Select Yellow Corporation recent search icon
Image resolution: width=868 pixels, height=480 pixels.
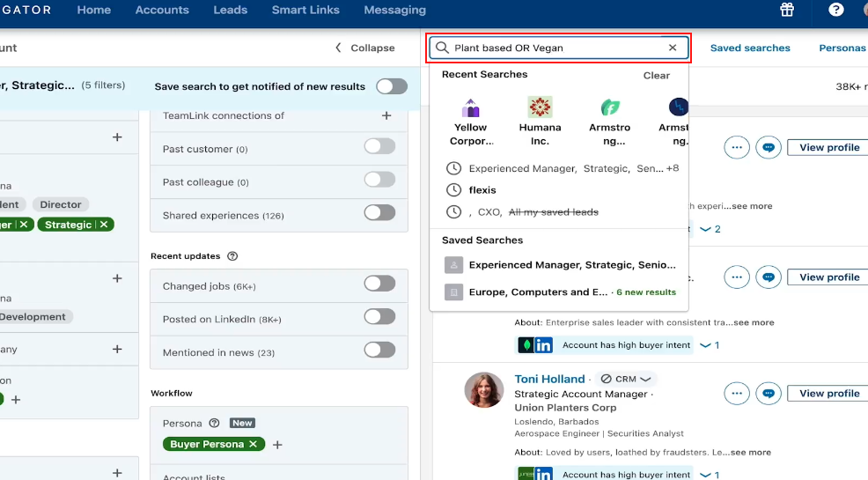471,107
